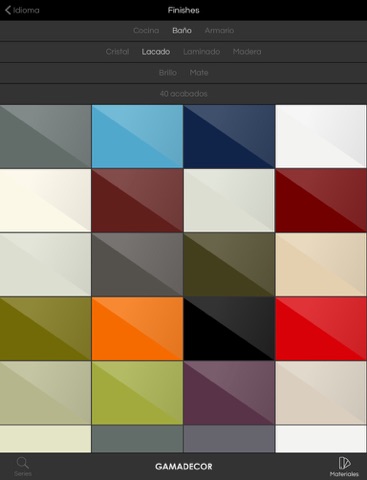The image size is (367, 480).
Task: Select the orange finish swatch
Action: click(137, 329)
